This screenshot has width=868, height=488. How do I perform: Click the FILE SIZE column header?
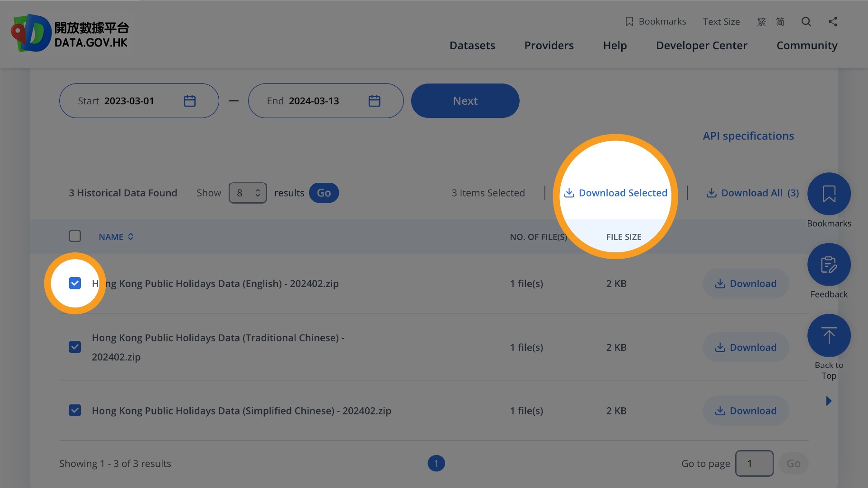[624, 237]
